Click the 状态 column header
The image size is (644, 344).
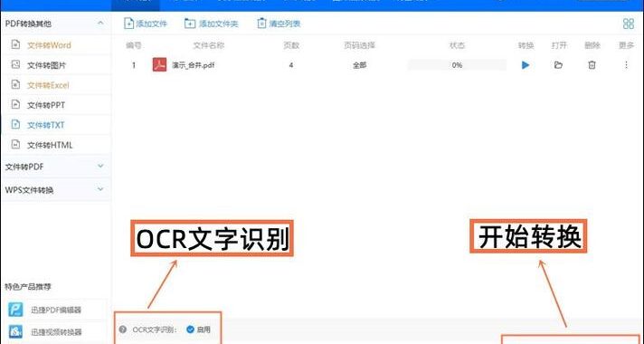click(x=457, y=45)
